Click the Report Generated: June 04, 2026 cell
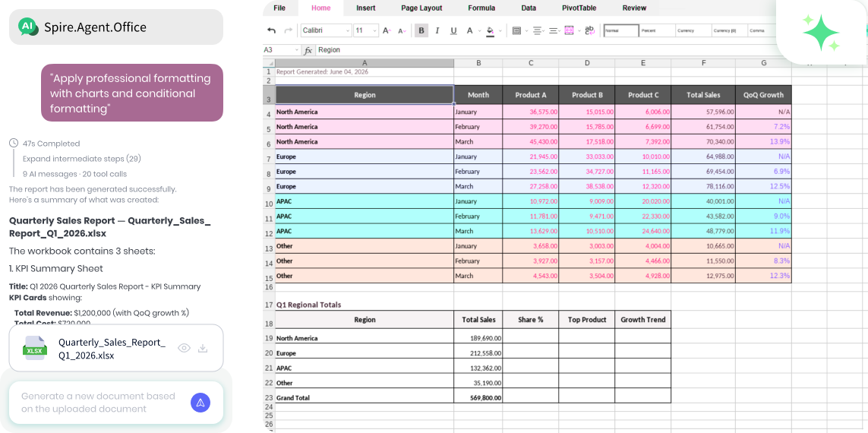Screen dimensions: 868x433 pos(365,72)
